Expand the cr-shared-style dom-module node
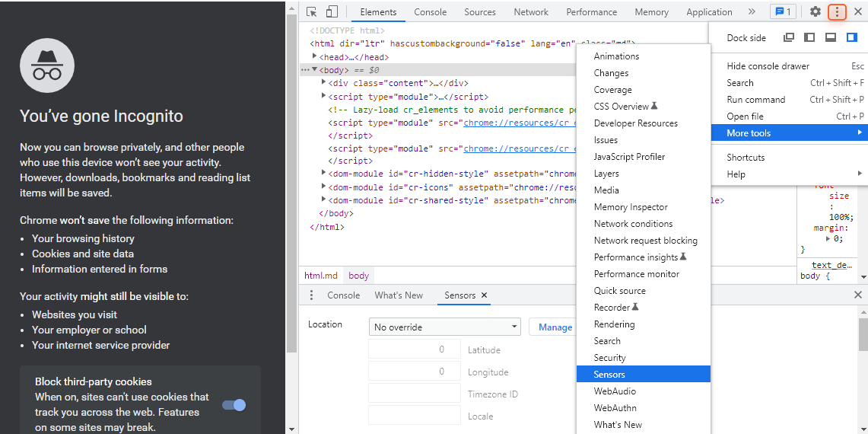Image resolution: width=868 pixels, height=434 pixels. [x=324, y=199]
